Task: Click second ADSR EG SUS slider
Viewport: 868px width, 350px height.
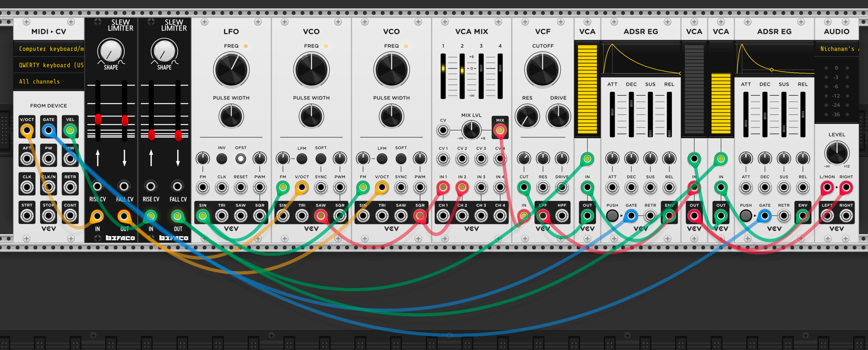Action: click(x=784, y=115)
